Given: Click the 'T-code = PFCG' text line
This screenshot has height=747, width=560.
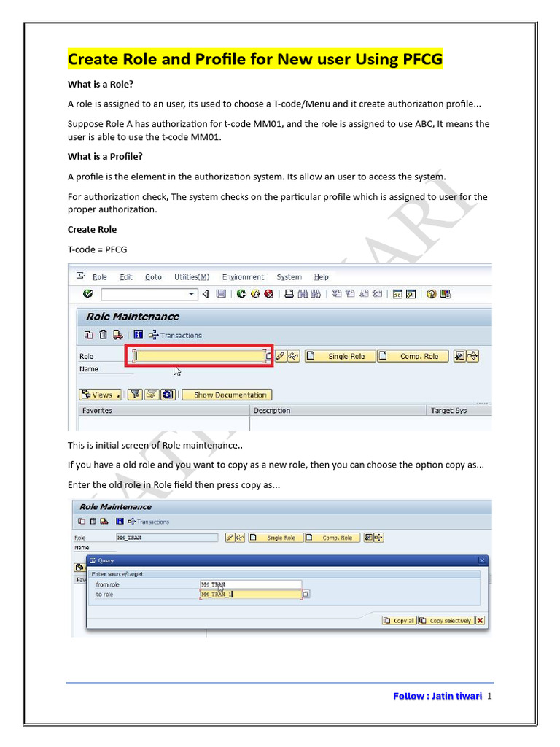Looking at the screenshot, I should pyautogui.click(x=97, y=249).
